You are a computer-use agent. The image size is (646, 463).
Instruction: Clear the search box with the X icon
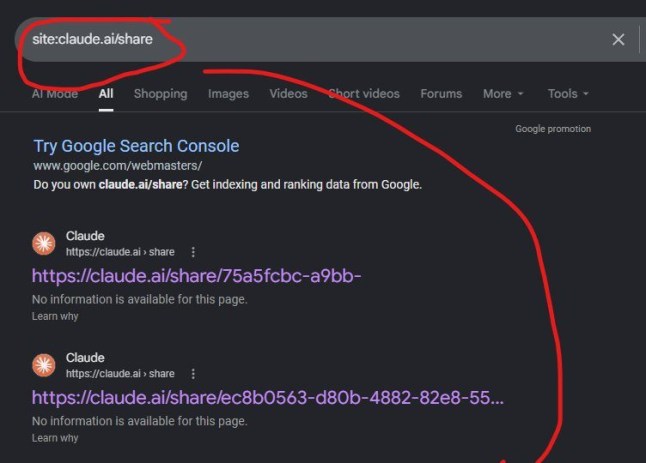pyautogui.click(x=618, y=40)
